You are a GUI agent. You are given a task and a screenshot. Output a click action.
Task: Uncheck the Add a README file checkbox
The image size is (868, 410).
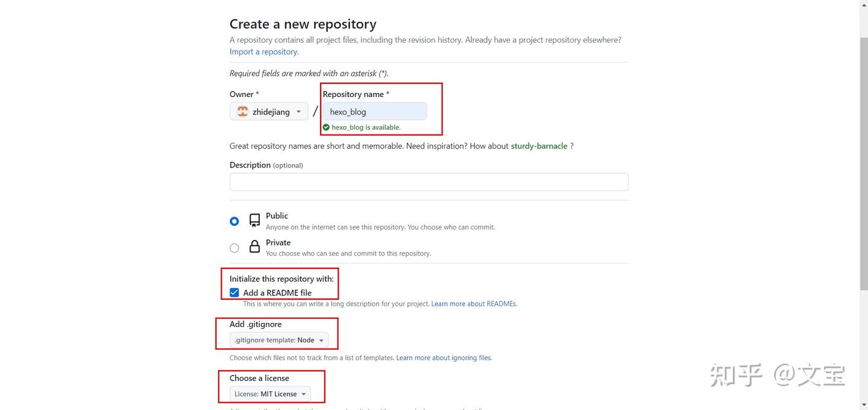[x=234, y=292]
